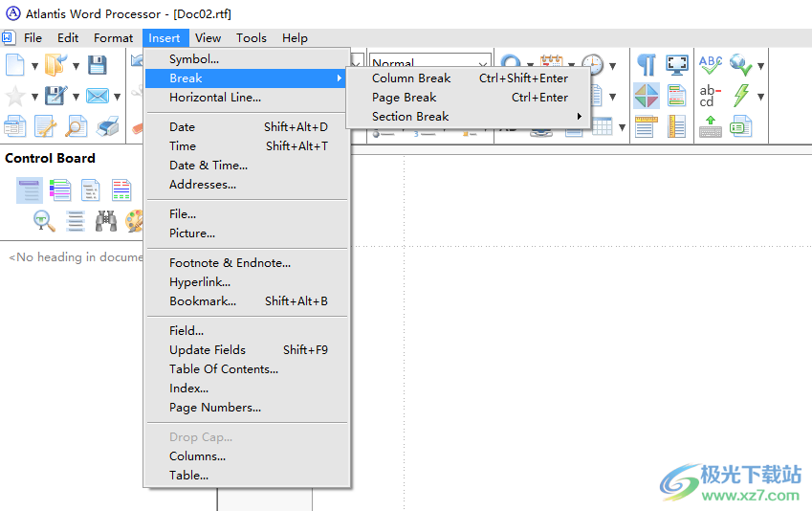Click the ab-cd hyphenation icon
The height and width of the screenshot is (511, 812).
[711, 96]
